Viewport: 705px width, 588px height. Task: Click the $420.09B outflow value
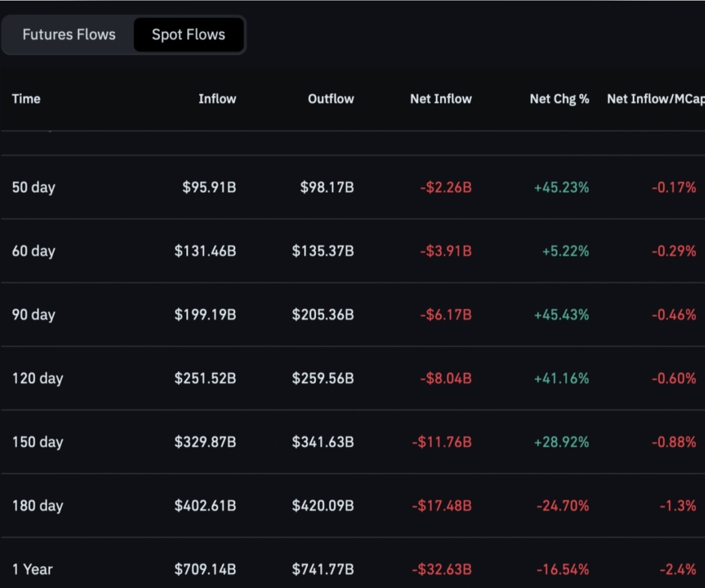click(x=323, y=506)
